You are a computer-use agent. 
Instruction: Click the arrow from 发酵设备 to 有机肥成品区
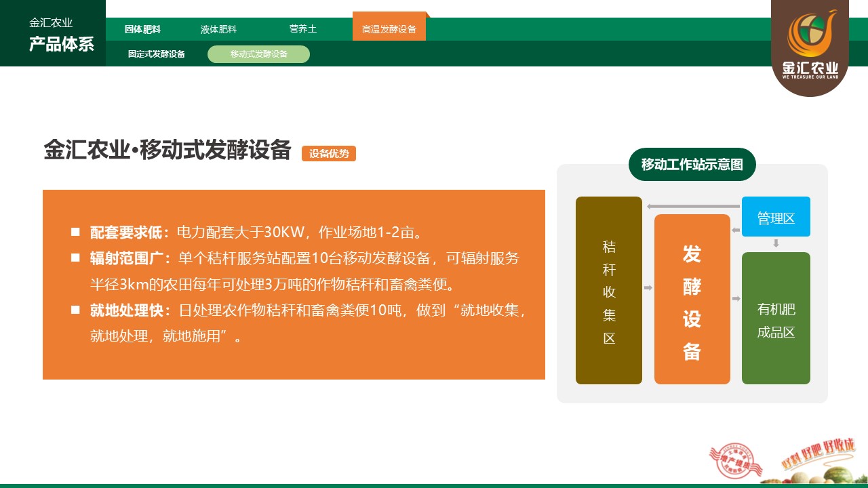[736, 298]
